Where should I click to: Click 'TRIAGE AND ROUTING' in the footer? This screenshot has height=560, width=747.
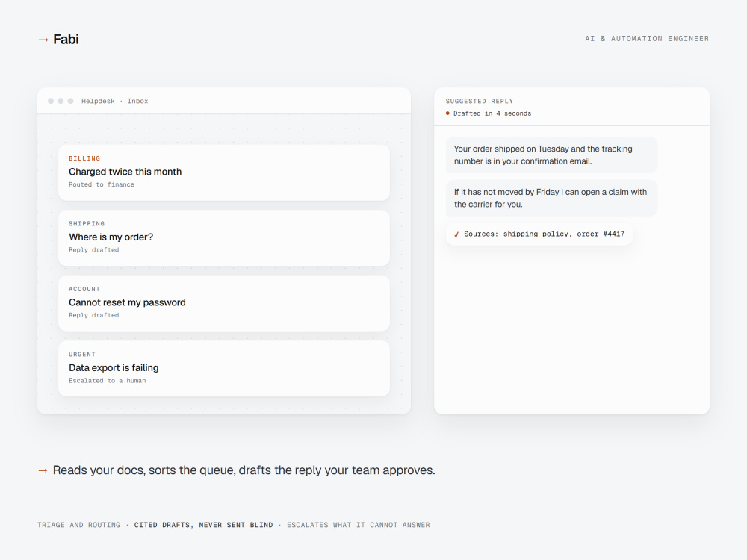(79, 525)
